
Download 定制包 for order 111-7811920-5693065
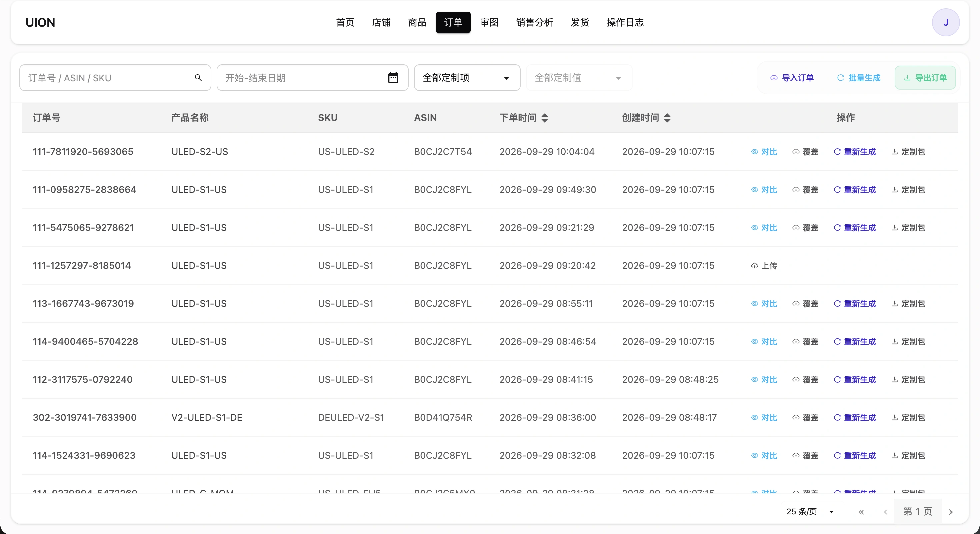[908, 152]
